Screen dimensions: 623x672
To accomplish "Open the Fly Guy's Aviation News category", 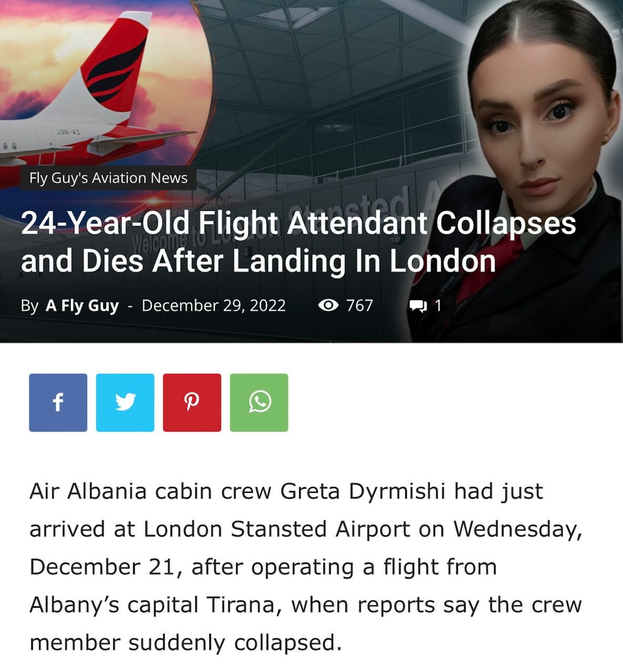I will tap(108, 177).
